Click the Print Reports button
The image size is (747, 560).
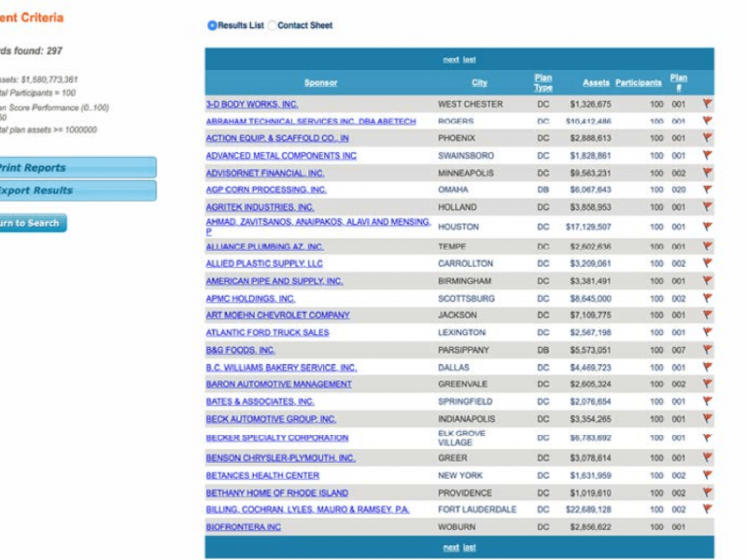pyautogui.click(x=75, y=168)
